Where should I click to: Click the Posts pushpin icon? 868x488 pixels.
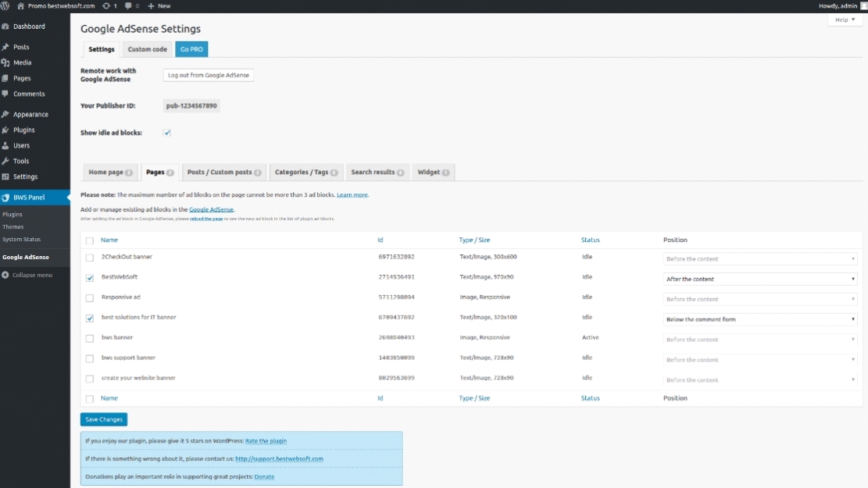click(x=5, y=47)
